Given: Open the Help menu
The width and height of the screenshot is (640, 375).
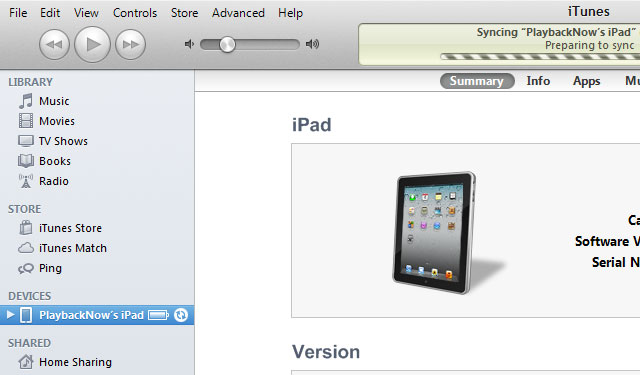Looking at the screenshot, I should (290, 13).
